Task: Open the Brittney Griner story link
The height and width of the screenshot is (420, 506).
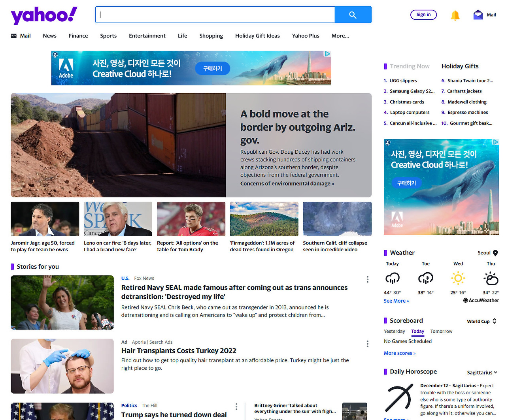Action: (x=295, y=409)
